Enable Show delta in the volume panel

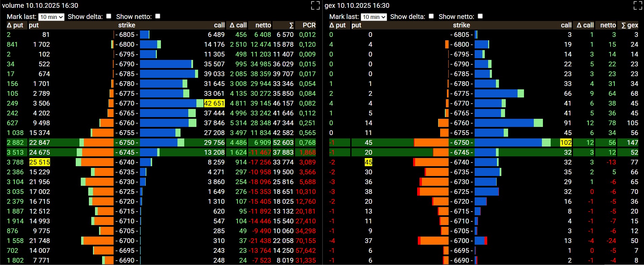click(109, 16)
